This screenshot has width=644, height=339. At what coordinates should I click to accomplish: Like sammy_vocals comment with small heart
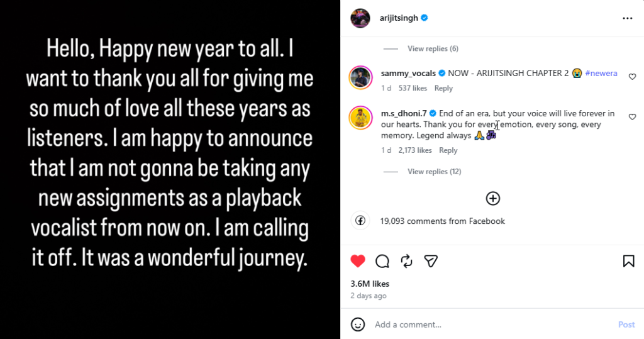(632, 77)
